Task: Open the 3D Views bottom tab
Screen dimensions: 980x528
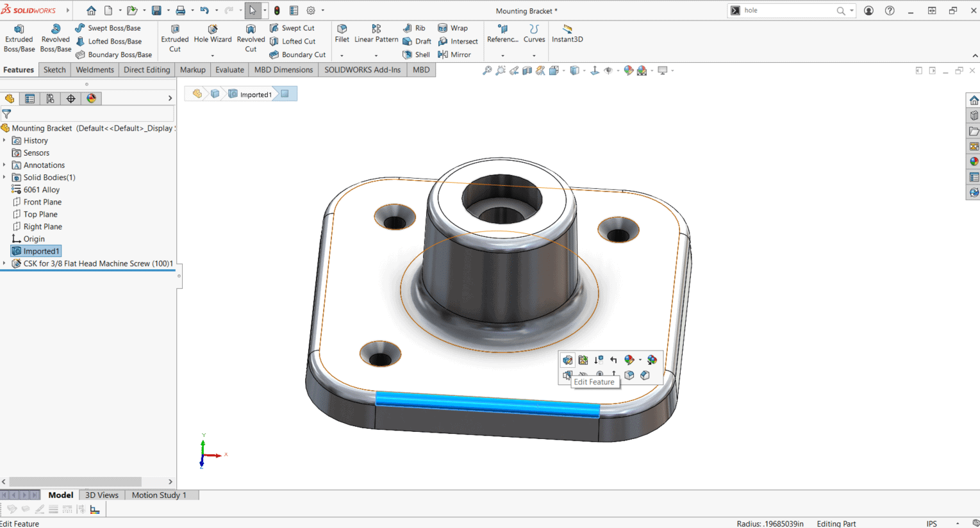Action: [x=102, y=495]
